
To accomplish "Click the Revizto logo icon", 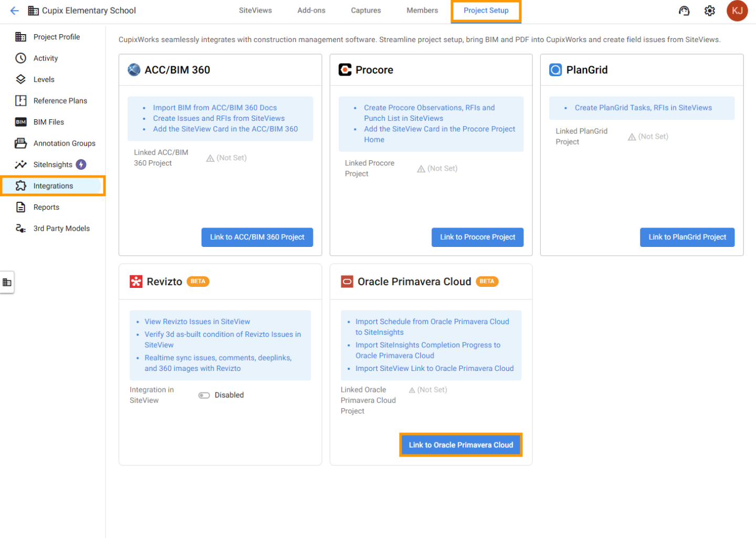I will 136,282.
